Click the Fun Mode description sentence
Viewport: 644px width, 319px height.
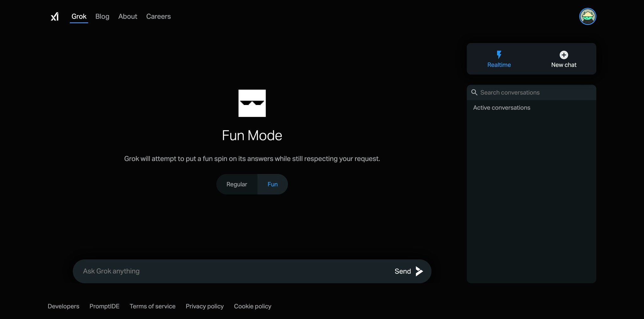coord(252,159)
